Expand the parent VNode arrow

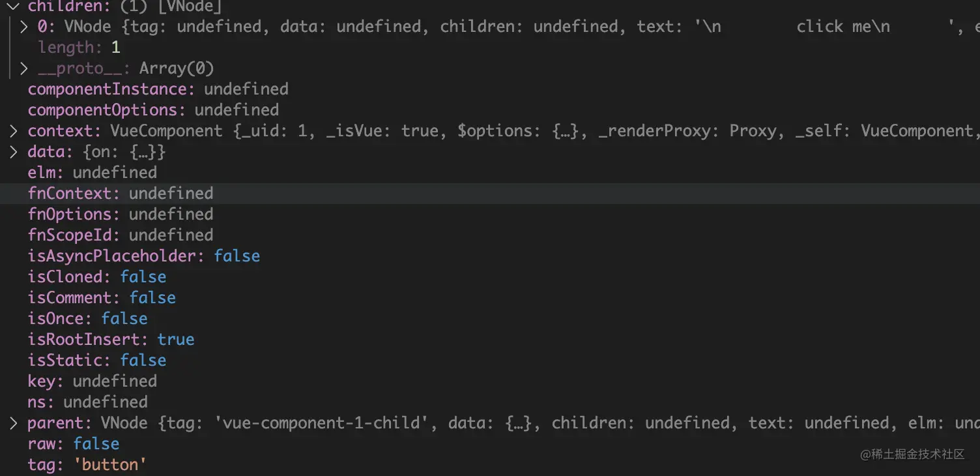coord(14,423)
